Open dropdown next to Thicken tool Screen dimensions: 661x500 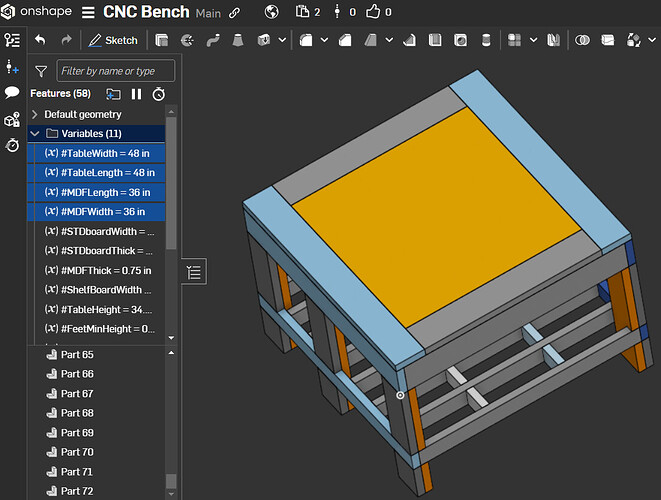[x=282, y=40]
